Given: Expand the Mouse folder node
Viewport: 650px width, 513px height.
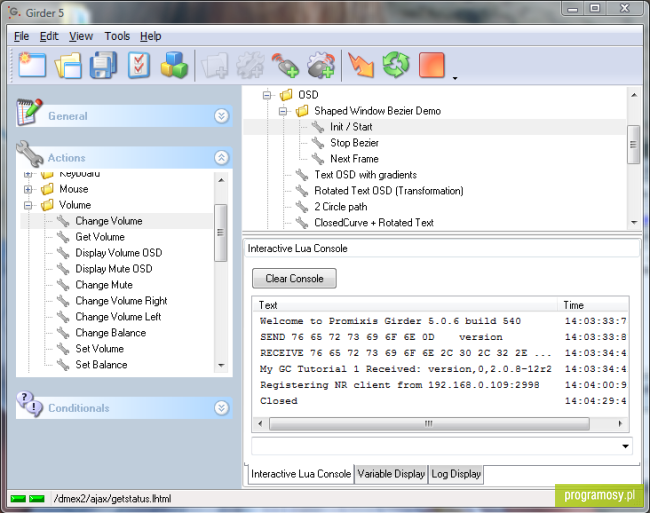Looking at the screenshot, I should 28,189.
